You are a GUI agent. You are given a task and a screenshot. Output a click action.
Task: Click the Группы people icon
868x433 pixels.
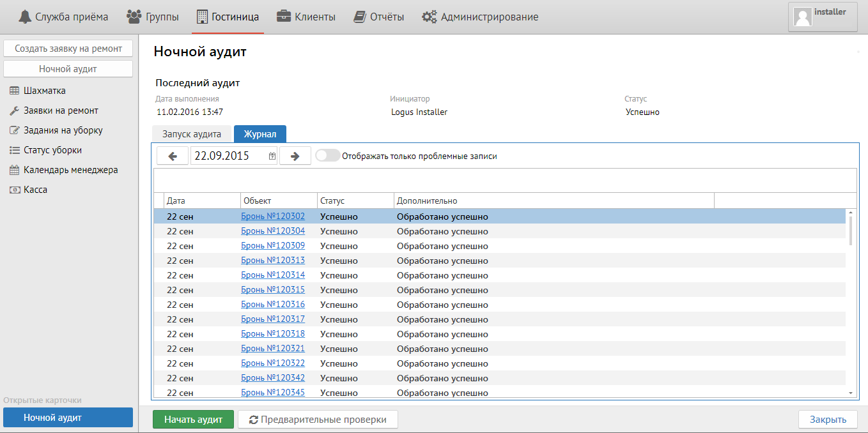click(134, 17)
